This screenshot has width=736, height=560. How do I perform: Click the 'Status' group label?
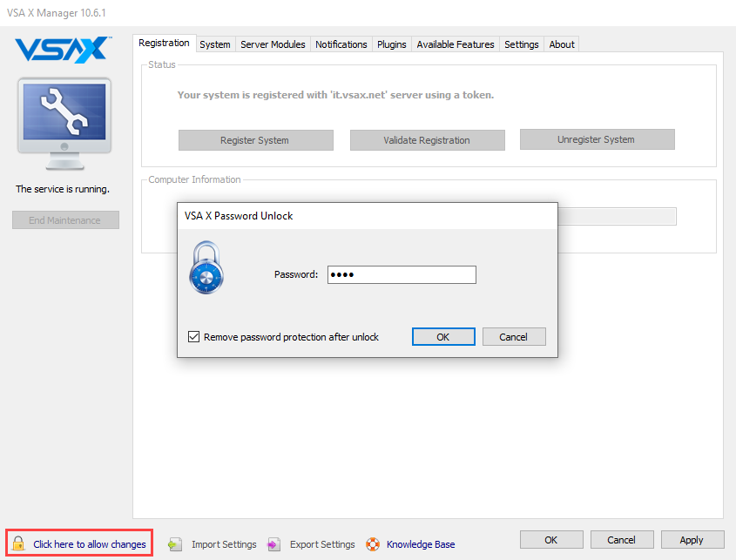[162, 64]
